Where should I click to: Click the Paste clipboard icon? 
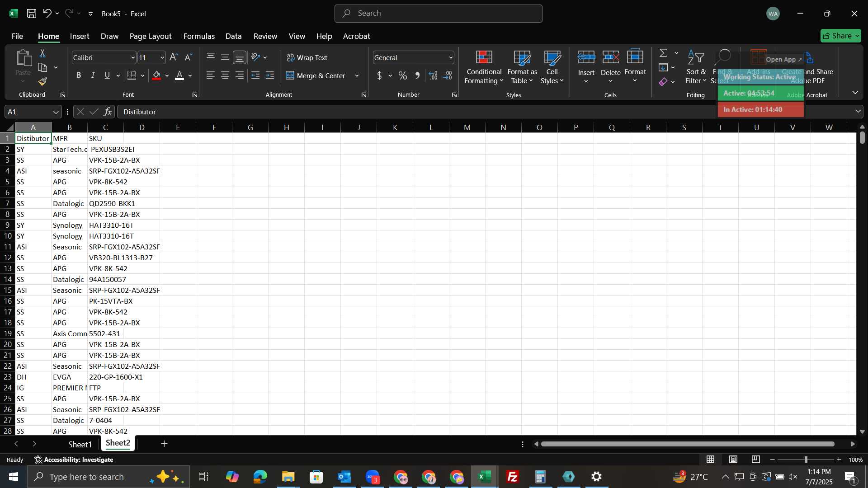(23, 58)
